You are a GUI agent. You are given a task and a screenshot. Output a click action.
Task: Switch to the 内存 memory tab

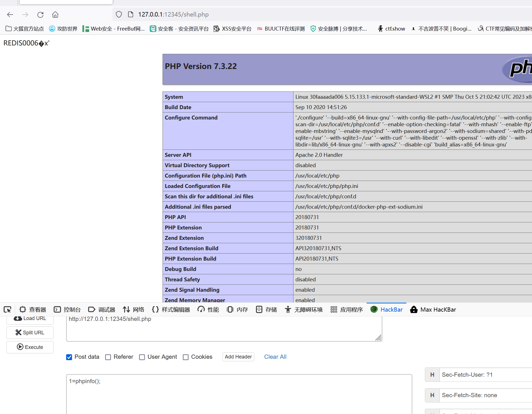point(237,309)
